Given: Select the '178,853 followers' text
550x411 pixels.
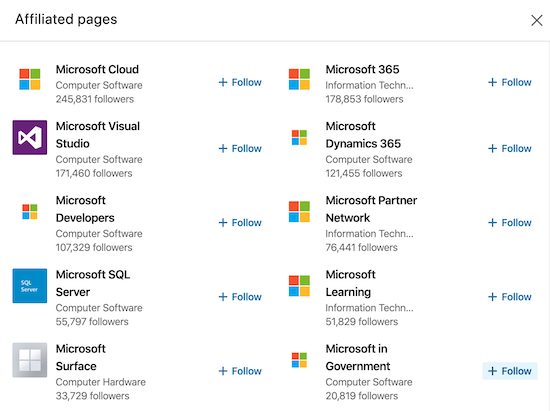Looking at the screenshot, I should click(364, 99).
